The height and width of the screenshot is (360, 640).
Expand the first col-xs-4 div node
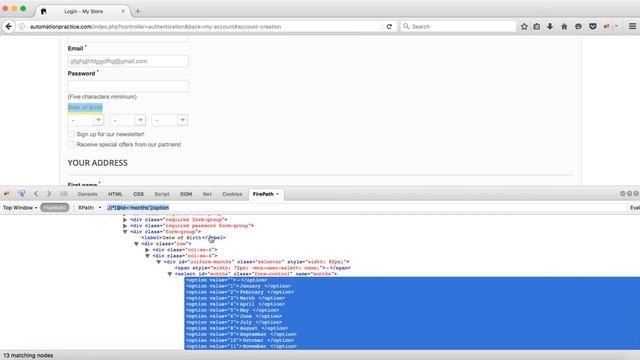147,250
